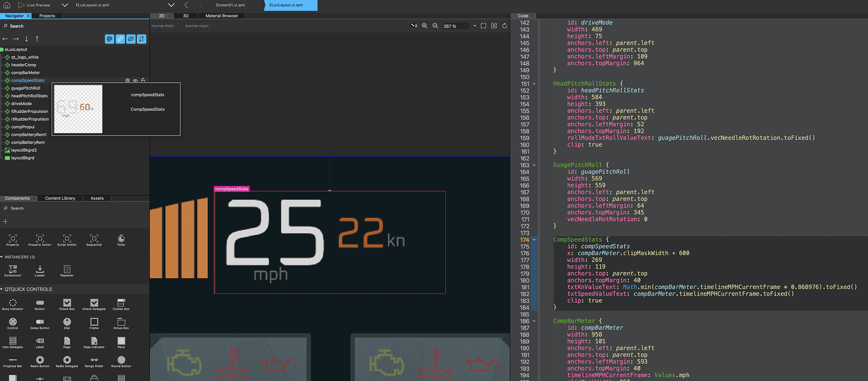
Task: Select the Busy Indicator control
Action: click(x=13, y=305)
